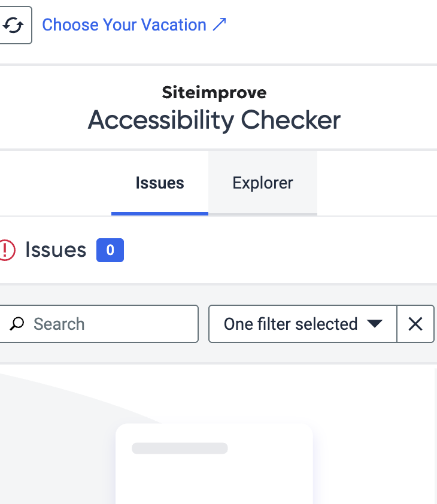Click the external arrow icon beside Choose Your Vacation

220,25
